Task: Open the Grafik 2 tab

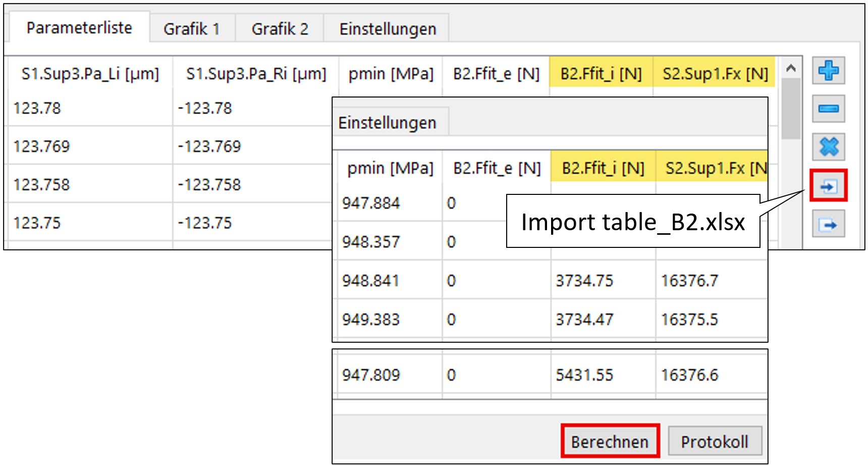Action: [x=280, y=29]
